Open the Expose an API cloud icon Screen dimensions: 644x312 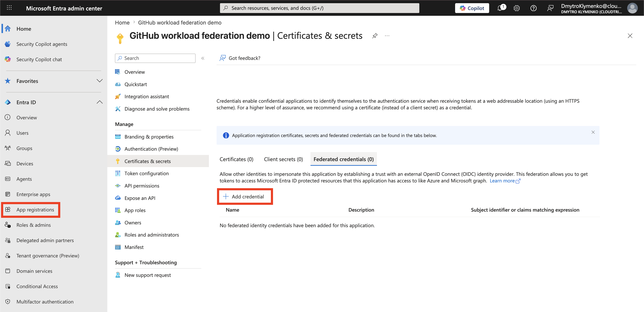[118, 198]
